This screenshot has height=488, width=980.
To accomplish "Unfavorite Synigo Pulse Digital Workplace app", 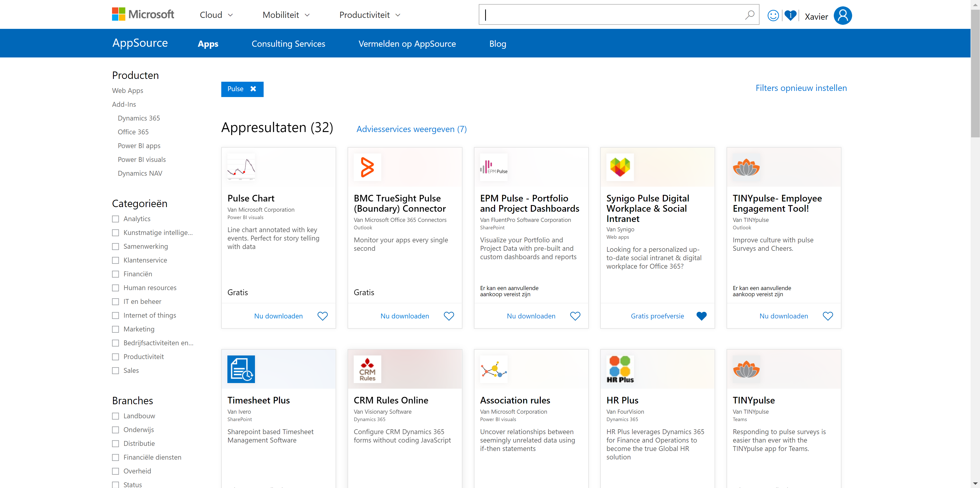I will click(x=702, y=316).
